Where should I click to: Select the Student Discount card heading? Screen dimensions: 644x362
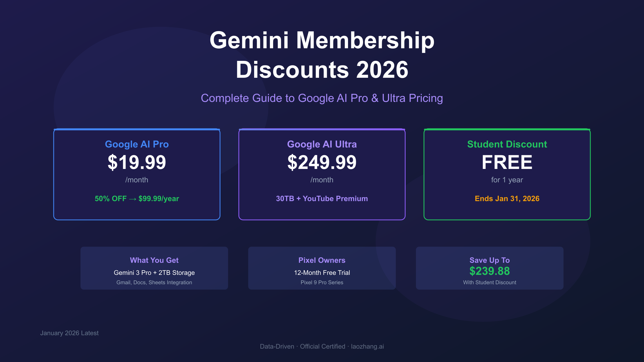tap(507, 144)
